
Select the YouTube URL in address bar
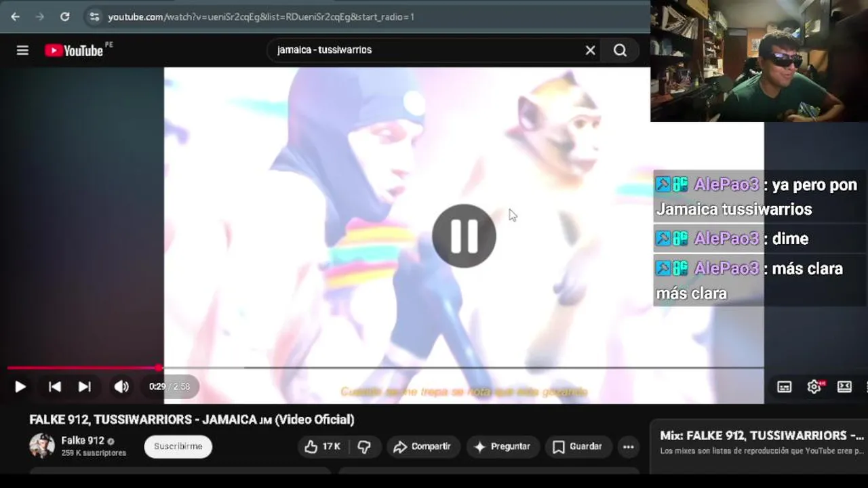261,17
